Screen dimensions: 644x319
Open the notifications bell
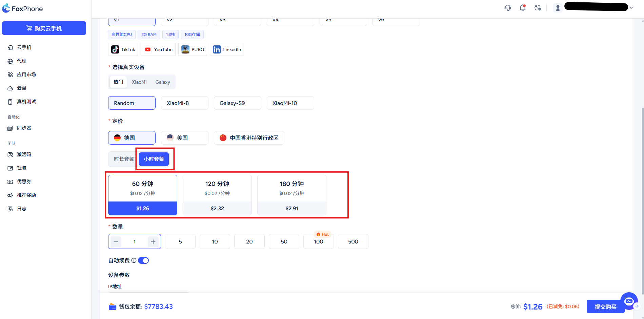[522, 8]
